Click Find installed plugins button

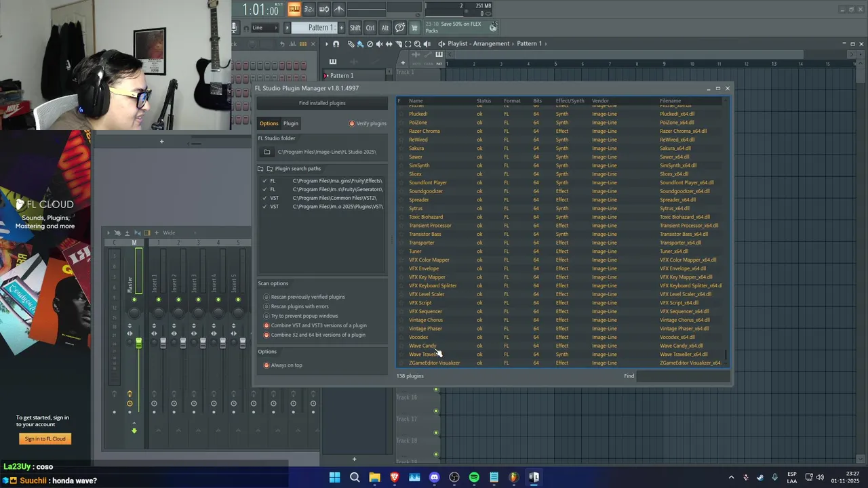pyautogui.click(x=322, y=103)
